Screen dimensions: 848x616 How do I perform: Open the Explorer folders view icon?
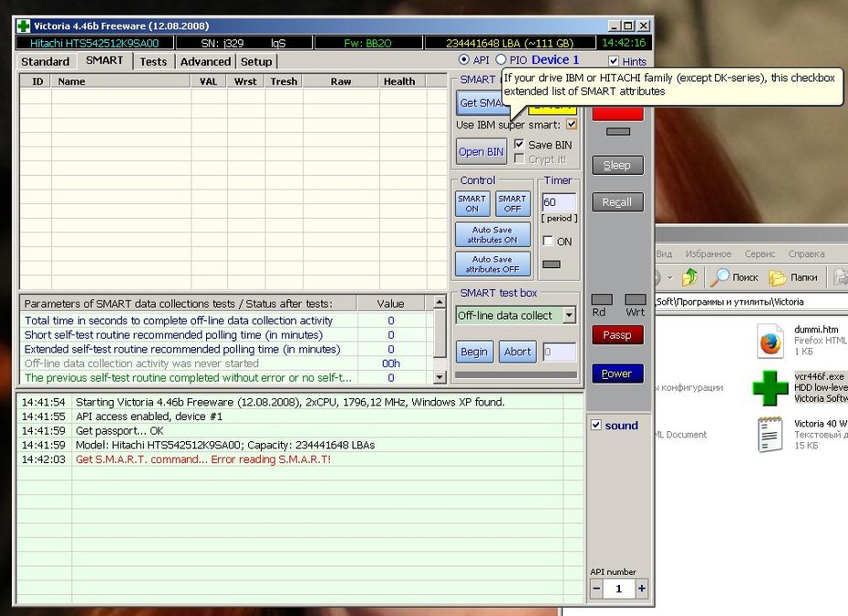(778, 277)
